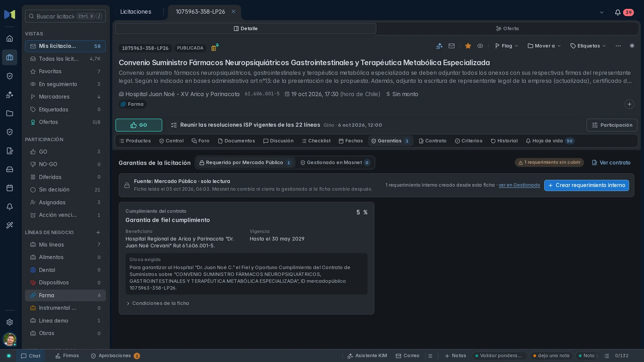644x362 pixels.
Task: Open the Contrato tab
Action: (433, 141)
